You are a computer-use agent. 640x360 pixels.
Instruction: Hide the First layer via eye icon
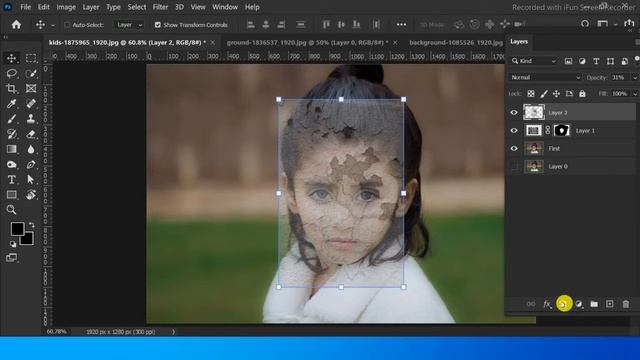pyautogui.click(x=514, y=149)
